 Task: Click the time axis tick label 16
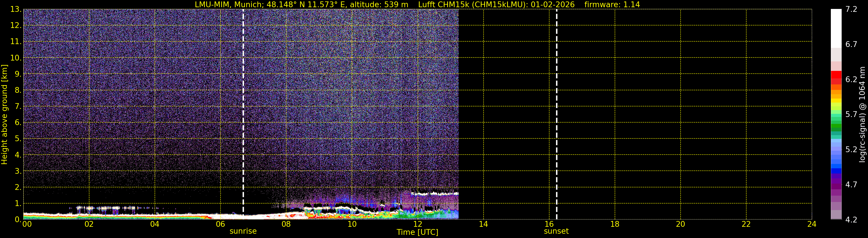(x=549, y=224)
